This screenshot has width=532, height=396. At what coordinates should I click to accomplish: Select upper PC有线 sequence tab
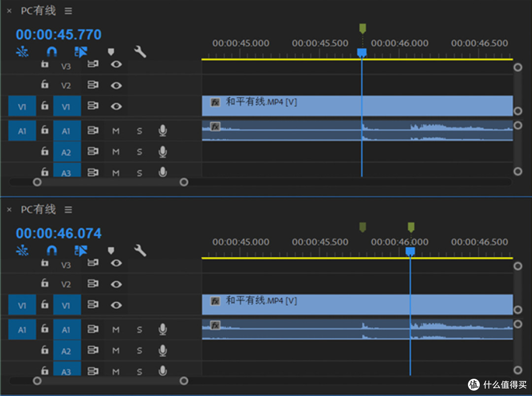tap(38, 11)
